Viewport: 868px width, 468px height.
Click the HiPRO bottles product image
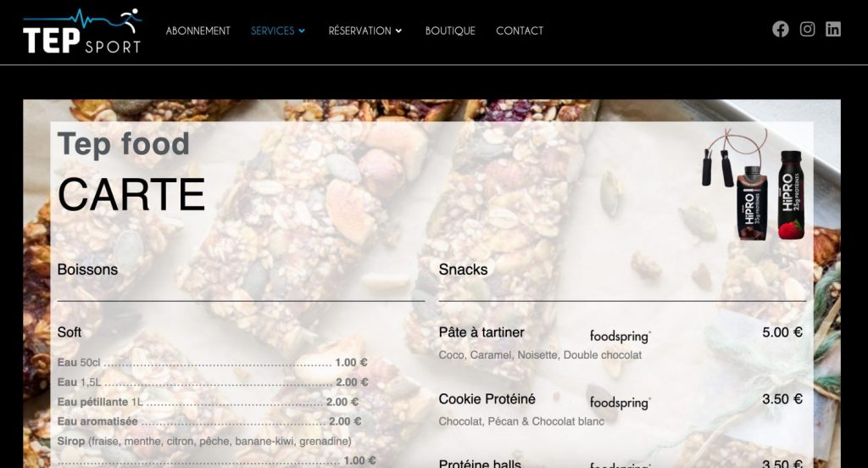[x=754, y=186]
